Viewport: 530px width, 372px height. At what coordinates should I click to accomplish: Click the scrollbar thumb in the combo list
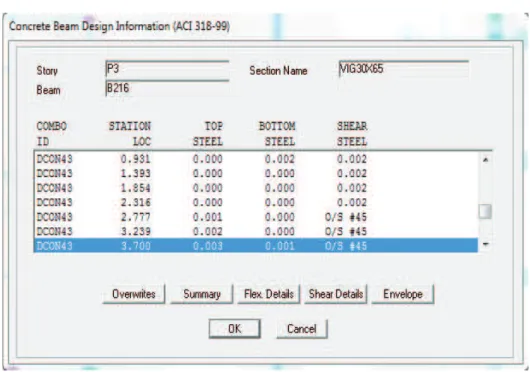pyautogui.click(x=485, y=212)
